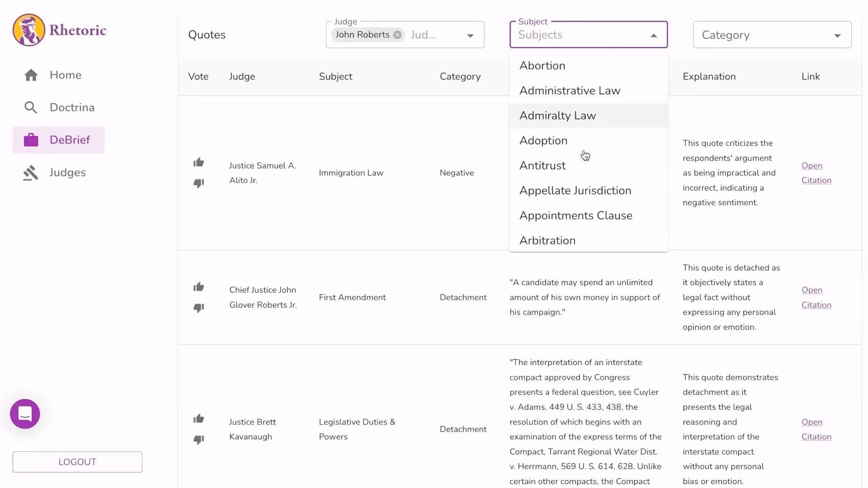
Task: Expand the Judge dropdown arrow
Action: tap(470, 36)
